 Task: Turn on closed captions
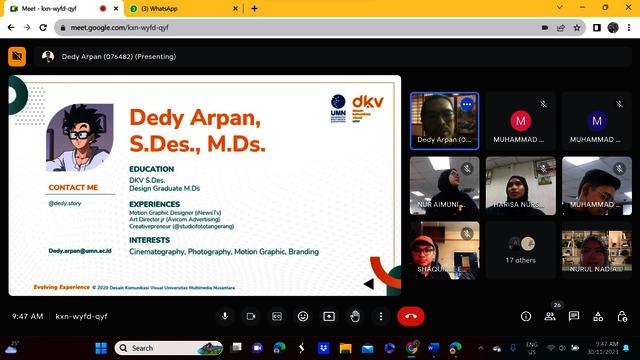[277, 316]
